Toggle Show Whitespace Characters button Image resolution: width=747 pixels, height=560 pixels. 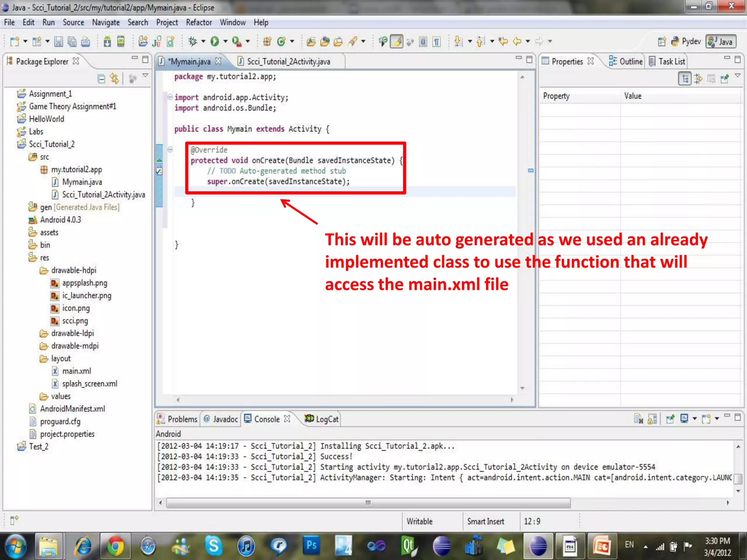coord(437,42)
